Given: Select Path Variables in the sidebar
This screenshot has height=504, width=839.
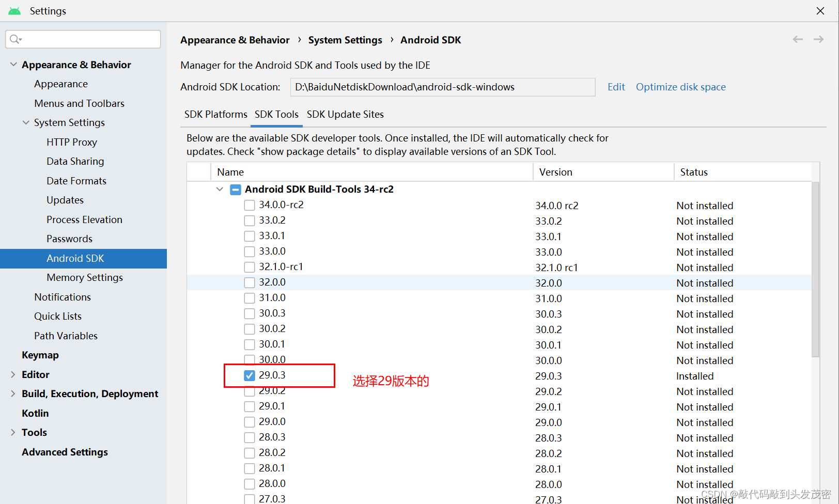Looking at the screenshot, I should 66,336.
